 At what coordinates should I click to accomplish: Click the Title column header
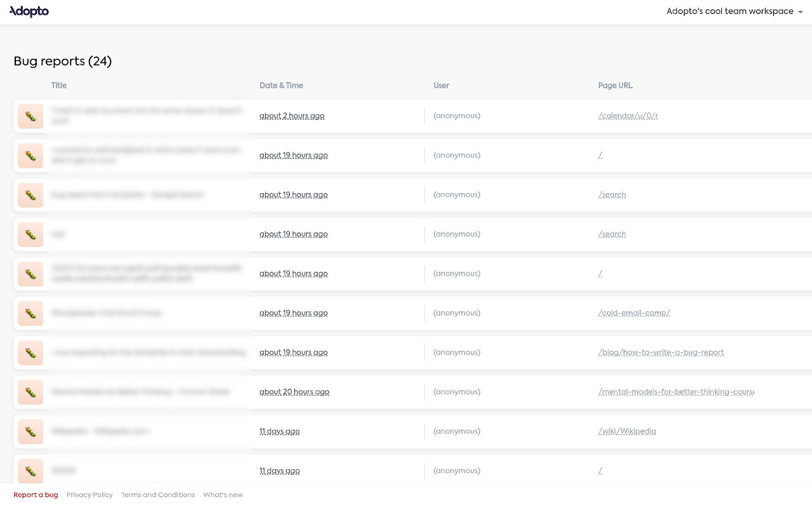point(59,85)
